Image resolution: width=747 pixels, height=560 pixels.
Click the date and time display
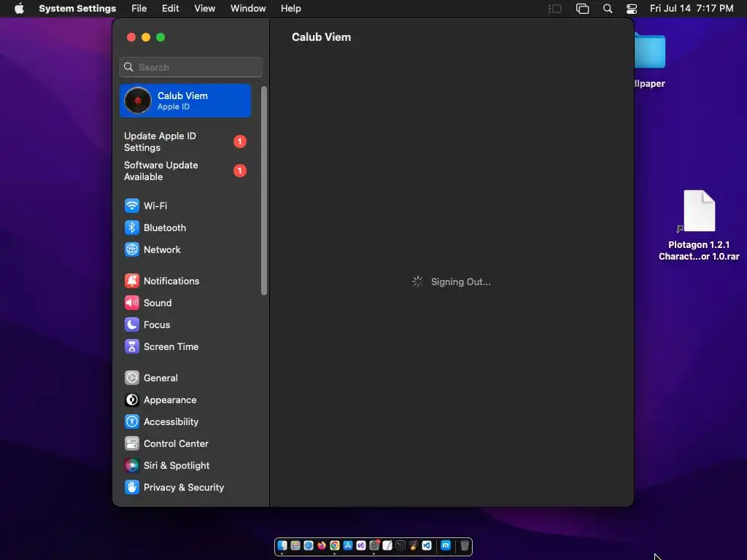tap(692, 9)
